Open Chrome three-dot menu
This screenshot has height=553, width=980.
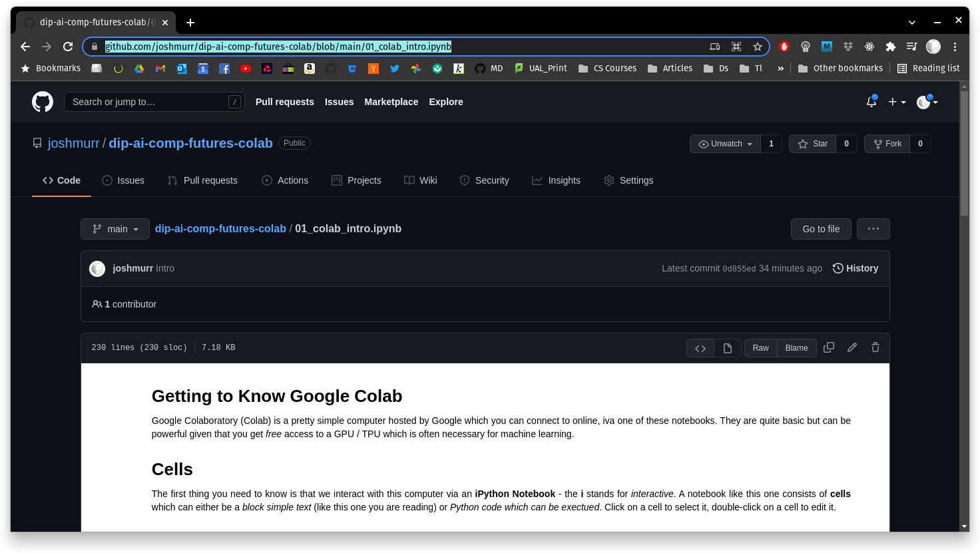[x=955, y=47]
